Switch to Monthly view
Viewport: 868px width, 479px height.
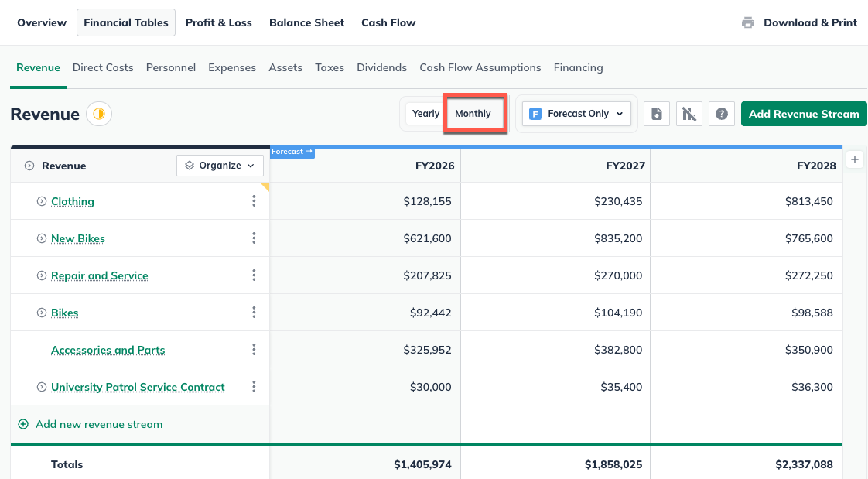(x=473, y=114)
